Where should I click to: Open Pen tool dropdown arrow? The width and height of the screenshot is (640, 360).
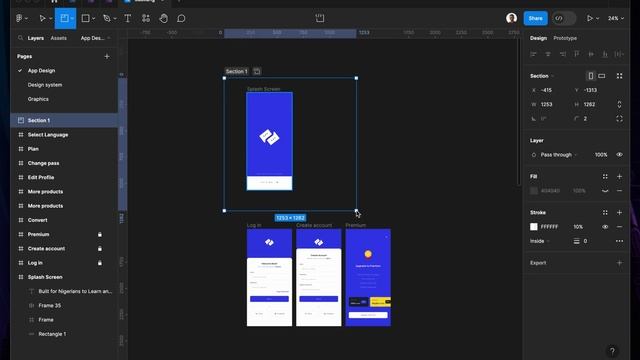115,19
